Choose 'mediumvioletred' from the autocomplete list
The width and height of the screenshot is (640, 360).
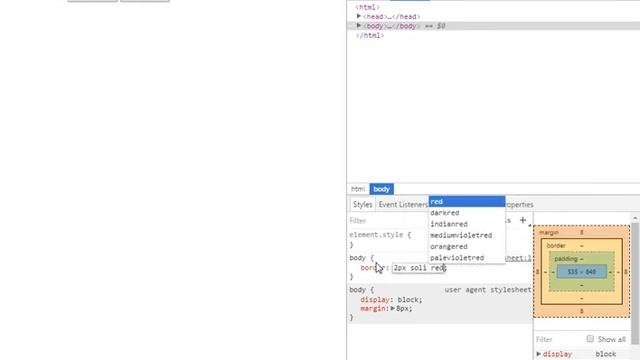467,235
